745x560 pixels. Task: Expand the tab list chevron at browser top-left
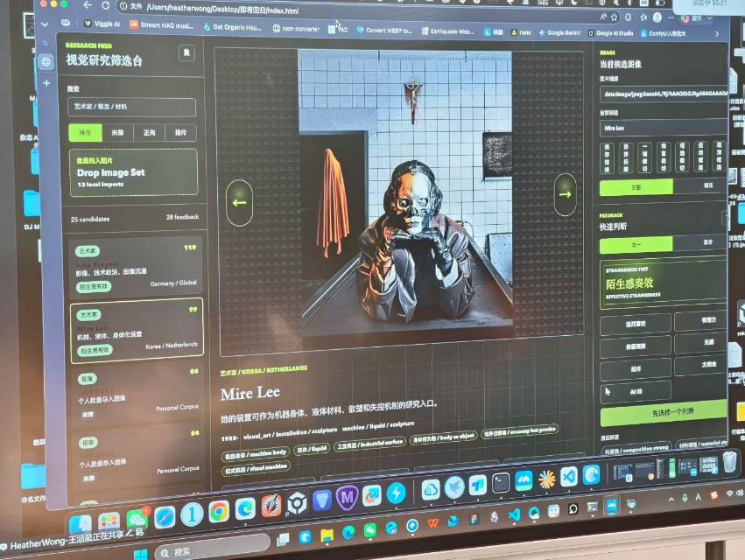coord(45,24)
